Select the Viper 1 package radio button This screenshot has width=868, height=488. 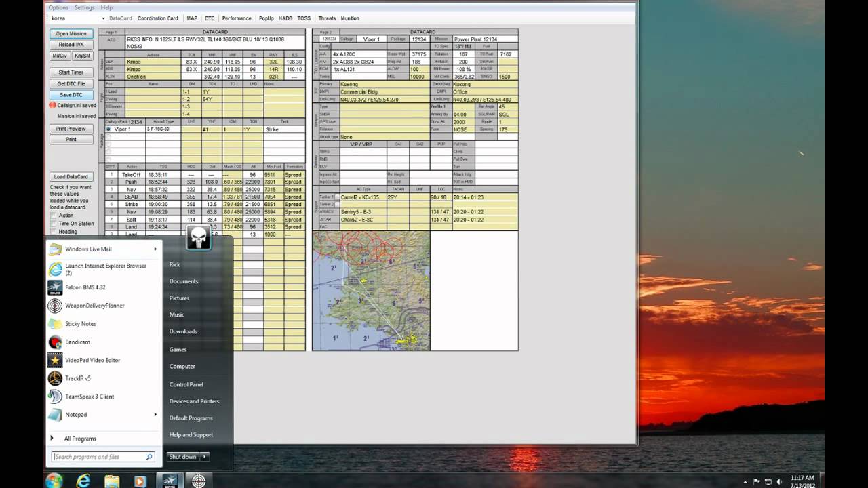(108, 129)
